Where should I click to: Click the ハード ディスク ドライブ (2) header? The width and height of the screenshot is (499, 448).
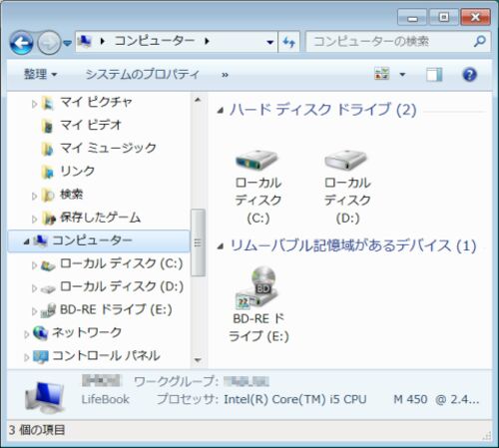tap(322, 110)
